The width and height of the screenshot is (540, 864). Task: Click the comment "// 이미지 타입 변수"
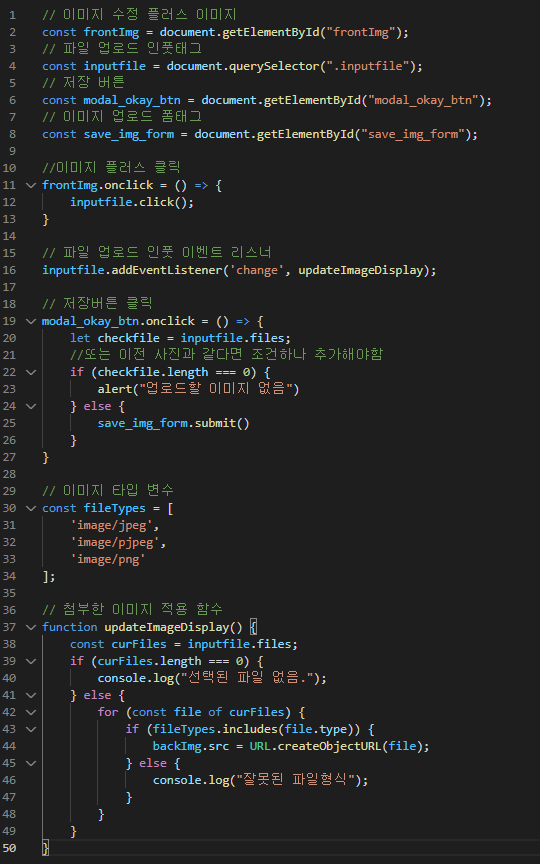click(108, 492)
